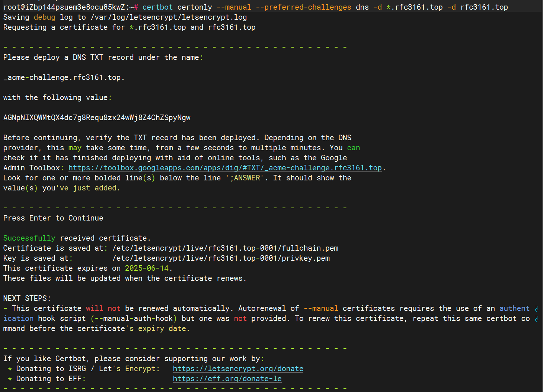Screen dimensions: 543x392
Task: Click the fullchain.pem certificate path
Action: [225, 248]
